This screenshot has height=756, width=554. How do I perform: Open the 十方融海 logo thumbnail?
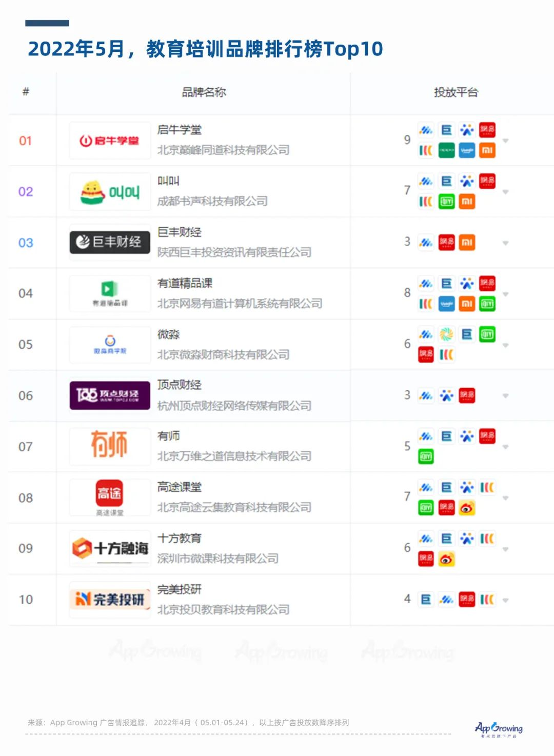110,548
